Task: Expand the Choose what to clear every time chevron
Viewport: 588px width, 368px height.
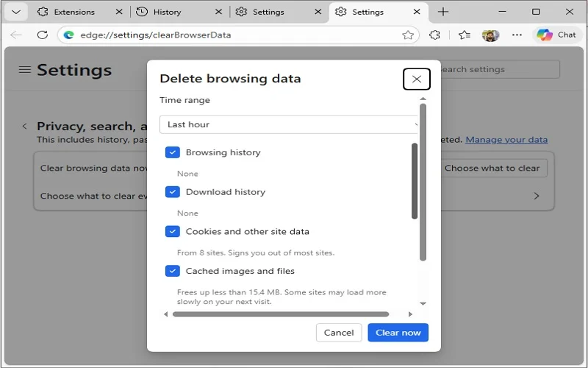Action: (537, 196)
